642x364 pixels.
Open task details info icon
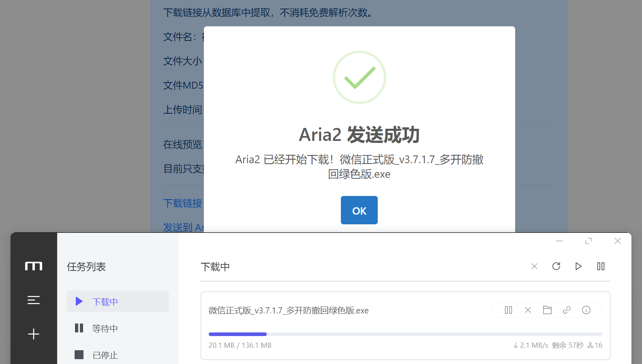[586, 310]
